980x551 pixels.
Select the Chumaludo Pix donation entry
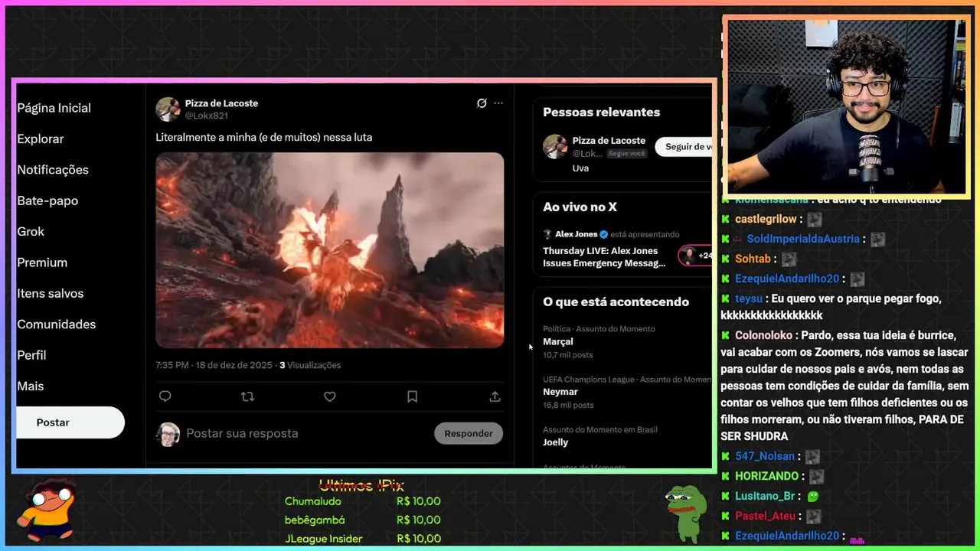coord(363,501)
